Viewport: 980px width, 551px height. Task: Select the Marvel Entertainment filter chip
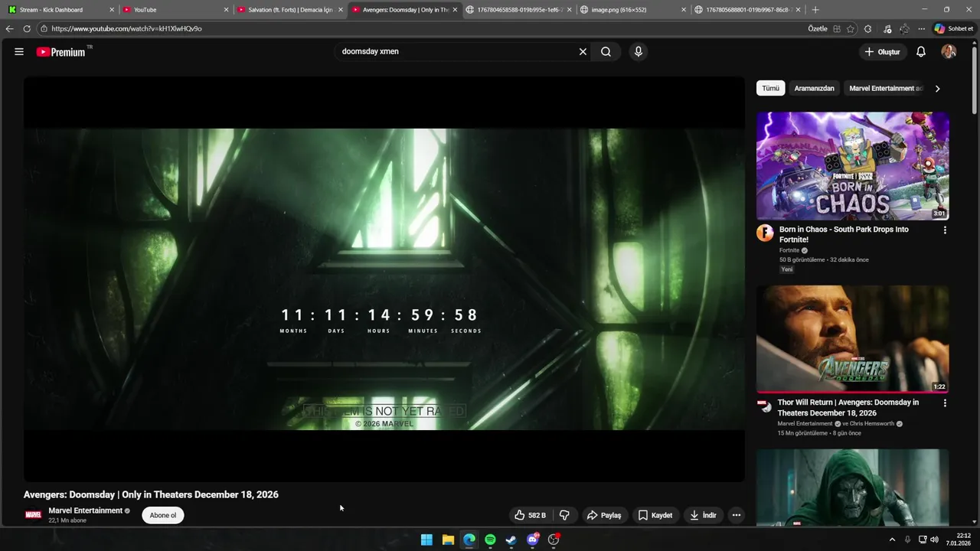point(886,88)
